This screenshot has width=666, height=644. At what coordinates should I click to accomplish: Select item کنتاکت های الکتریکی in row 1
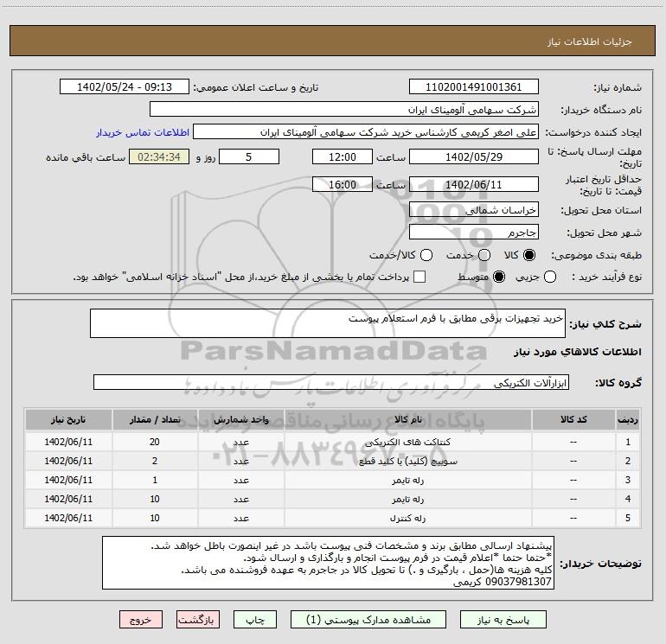point(407,442)
